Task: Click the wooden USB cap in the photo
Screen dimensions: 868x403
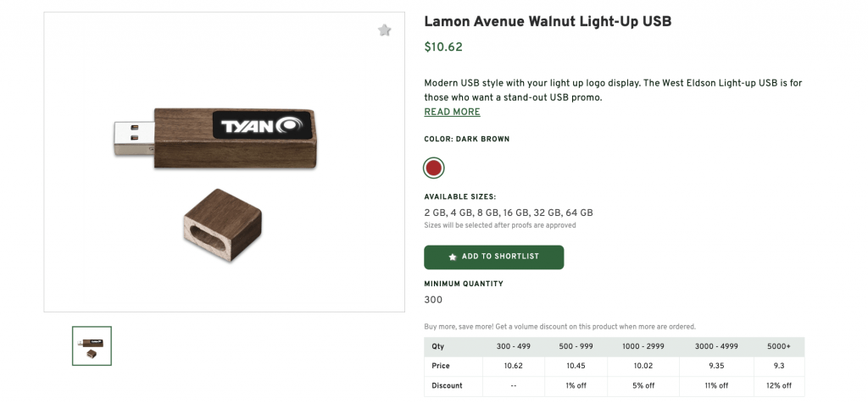Action: click(x=222, y=226)
